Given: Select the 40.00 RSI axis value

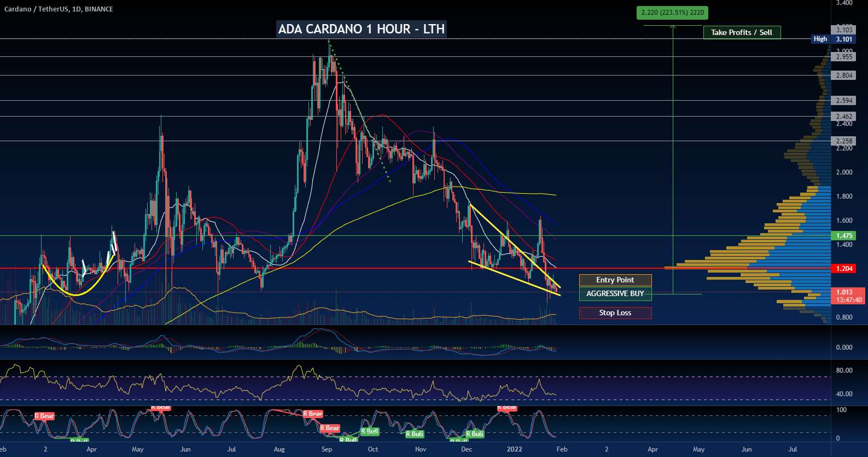Looking at the screenshot, I should 844,394.
